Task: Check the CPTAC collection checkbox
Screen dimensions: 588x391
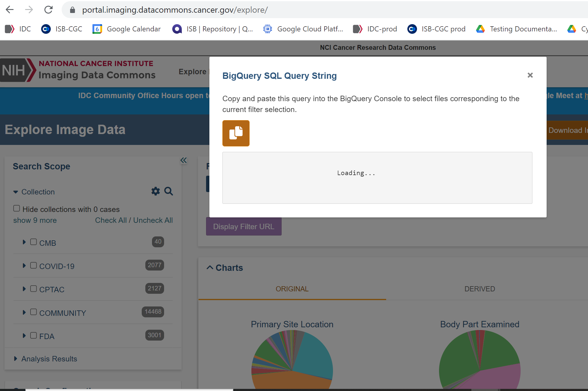Action: click(x=33, y=288)
